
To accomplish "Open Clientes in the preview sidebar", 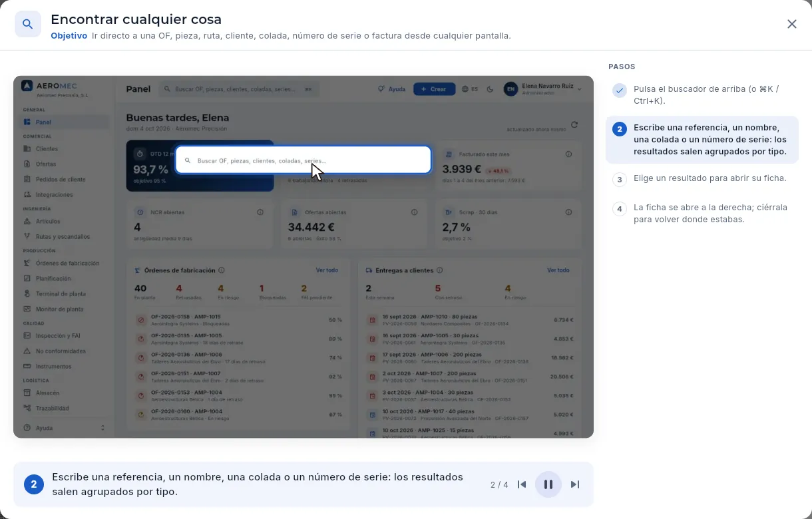I will click(x=65, y=149).
